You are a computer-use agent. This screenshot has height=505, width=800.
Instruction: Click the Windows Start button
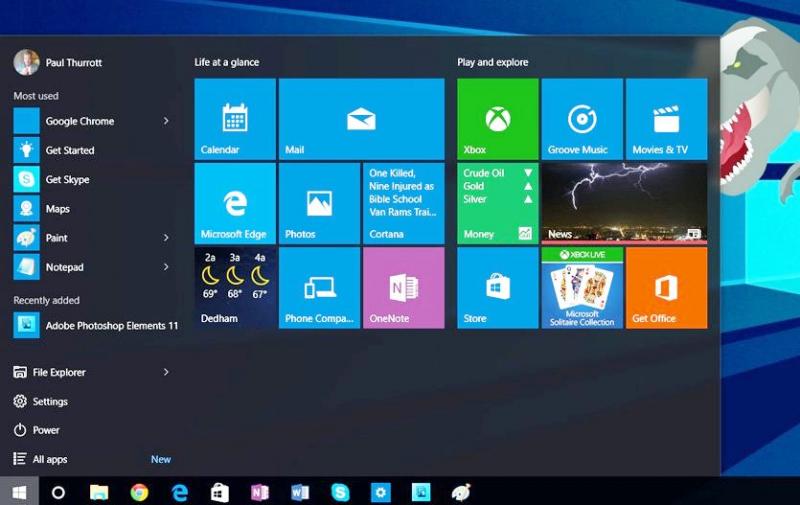(19, 492)
